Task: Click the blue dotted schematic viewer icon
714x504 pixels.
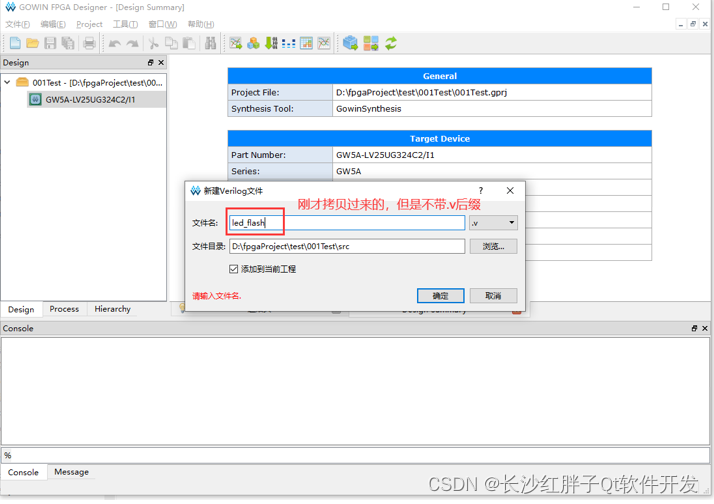Action: pyautogui.click(x=289, y=43)
